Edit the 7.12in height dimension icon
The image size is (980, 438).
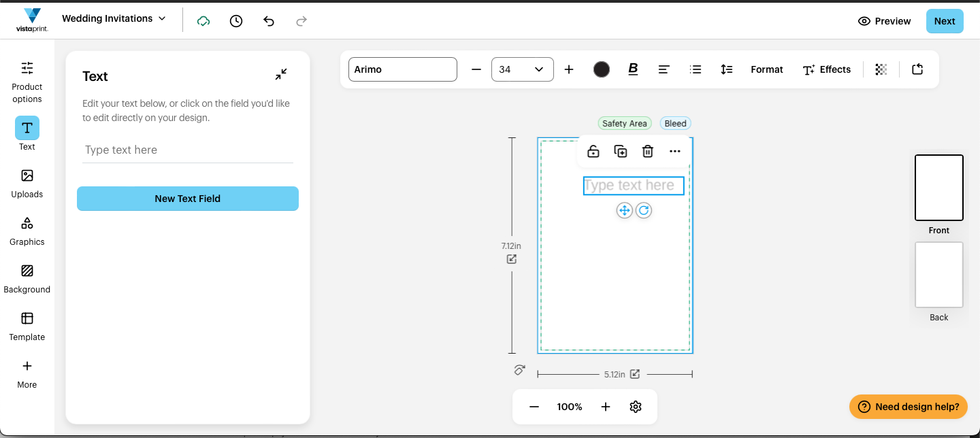pyautogui.click(x=512, y=259)
